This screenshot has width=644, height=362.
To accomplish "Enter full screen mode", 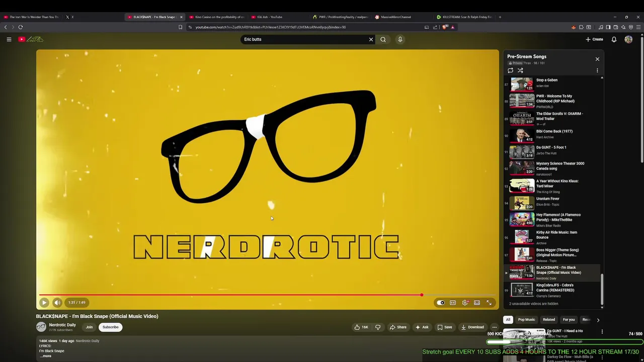I will 489,303.
